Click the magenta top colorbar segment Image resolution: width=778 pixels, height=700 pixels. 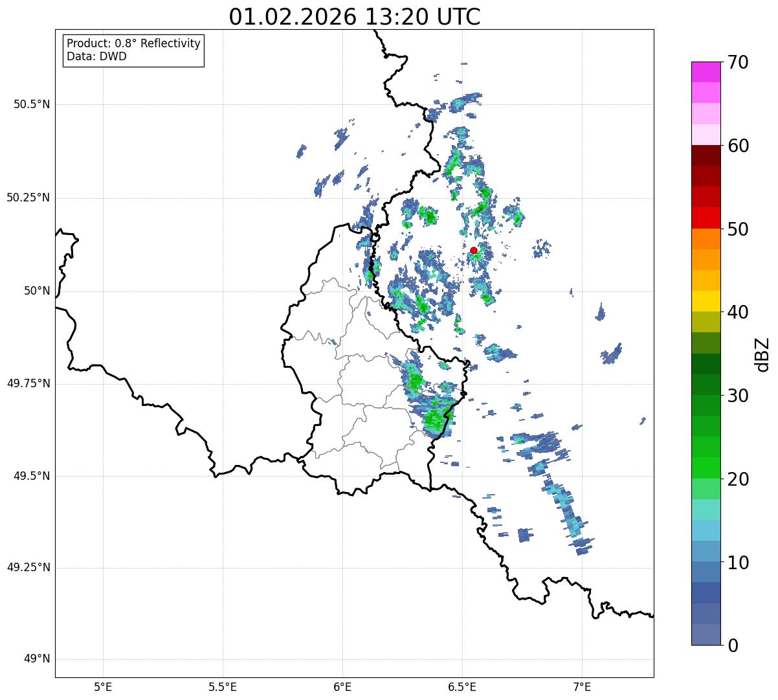pos(706,72)
